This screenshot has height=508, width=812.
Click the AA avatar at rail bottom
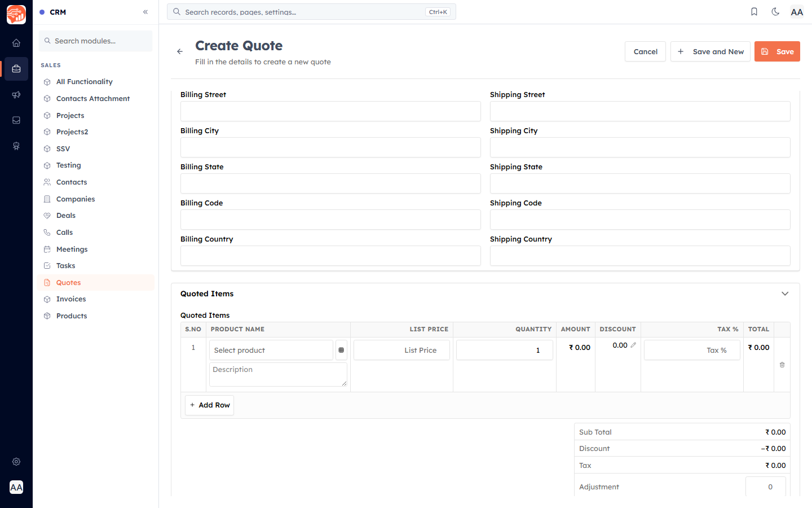click(x=16, y=487)
